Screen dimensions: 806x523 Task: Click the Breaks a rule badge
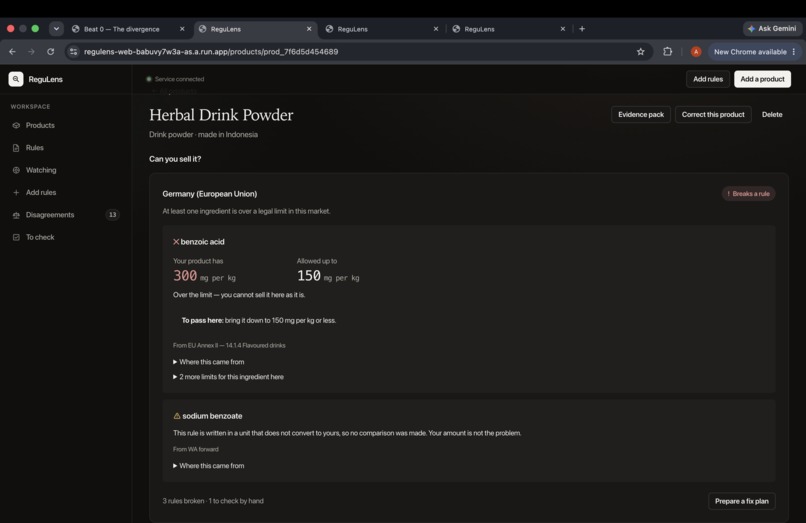coord(748,193)
